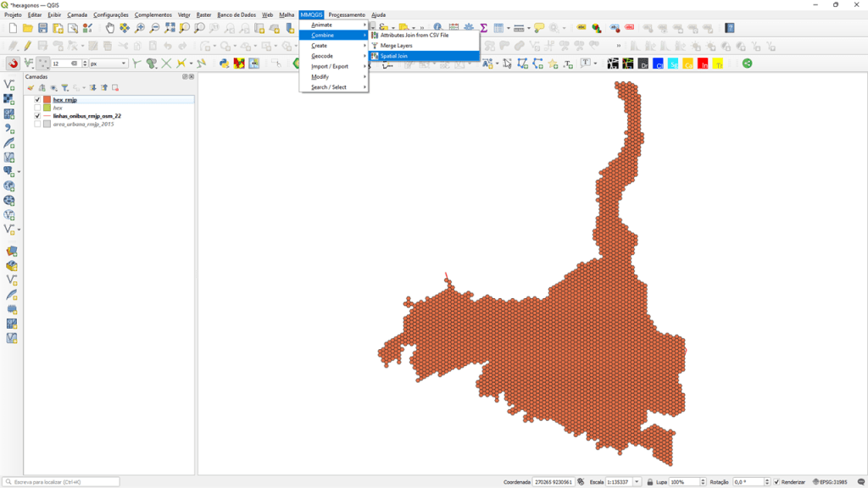Open the Escala scale dropdown
The height and width of the screenshot is (488, 868).
click(x=637, y=482)
